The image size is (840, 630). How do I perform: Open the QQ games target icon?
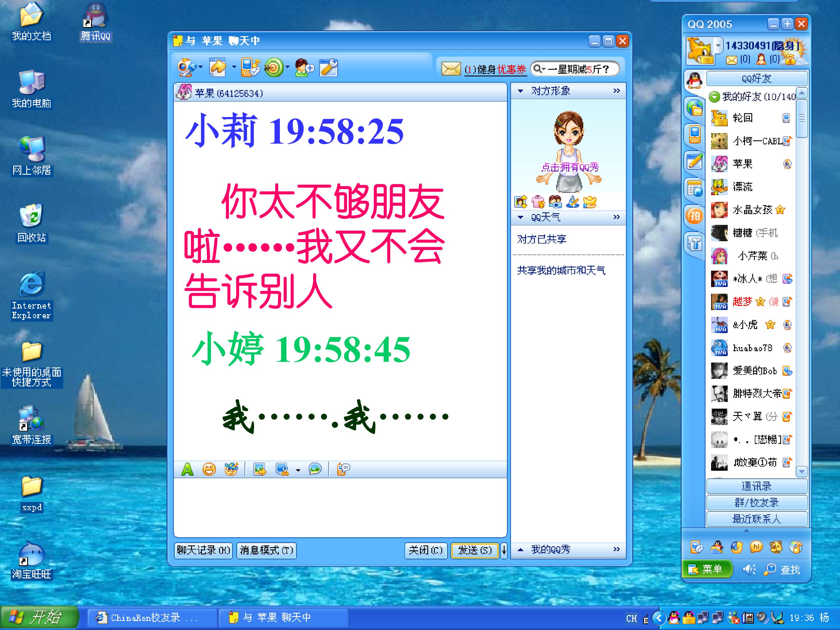click(274, 68)
